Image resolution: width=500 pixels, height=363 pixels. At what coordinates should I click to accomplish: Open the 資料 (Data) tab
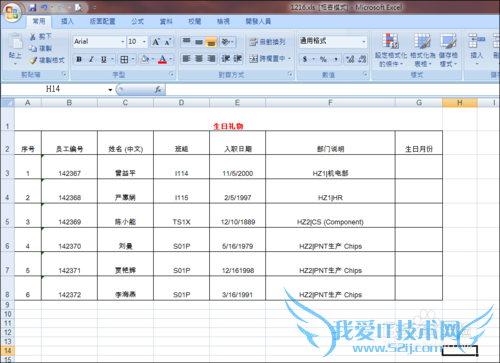[x=166, y=21]
